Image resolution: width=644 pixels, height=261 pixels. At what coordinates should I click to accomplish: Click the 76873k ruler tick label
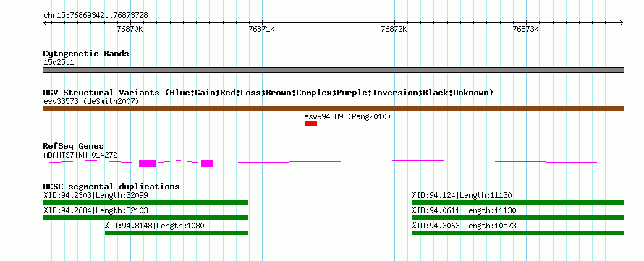526,29
